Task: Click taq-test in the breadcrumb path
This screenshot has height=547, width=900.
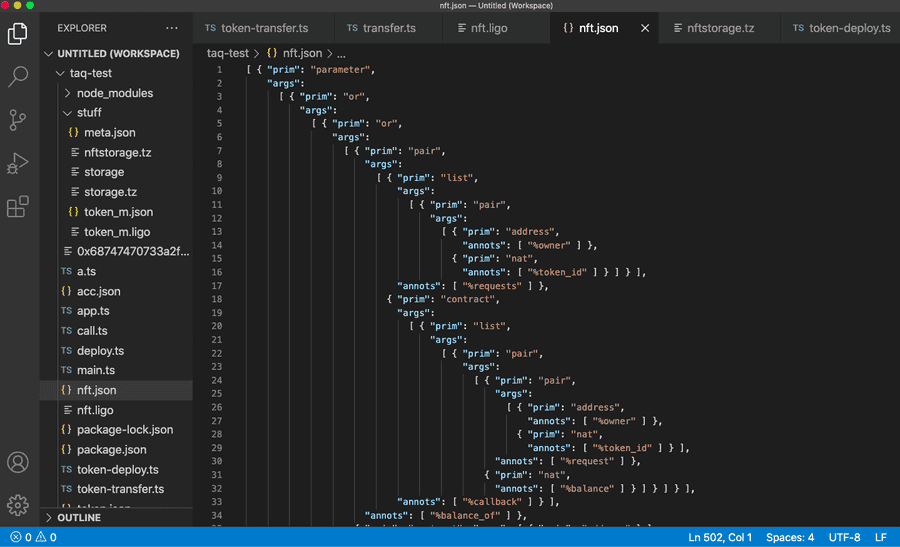Action: (x=227, y=52)
